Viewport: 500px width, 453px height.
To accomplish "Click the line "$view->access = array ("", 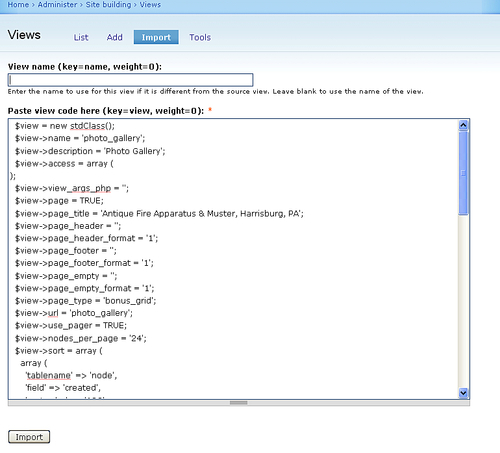I will [64, 164].
